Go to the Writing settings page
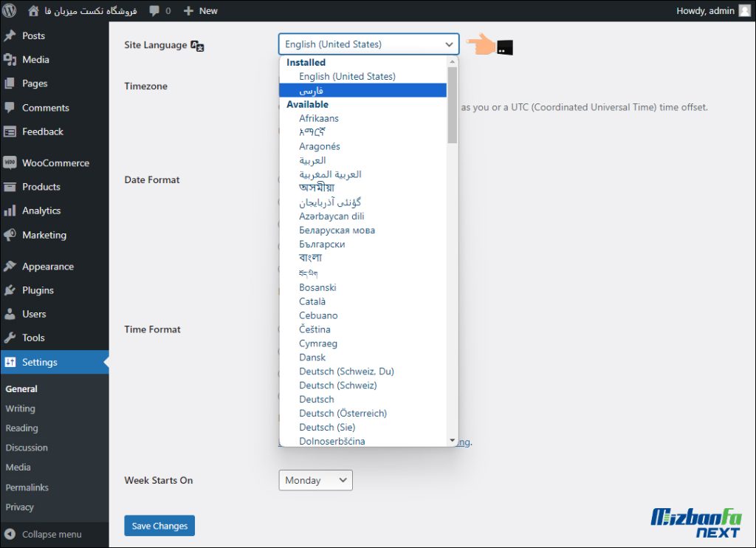 [x=21, y=408]
